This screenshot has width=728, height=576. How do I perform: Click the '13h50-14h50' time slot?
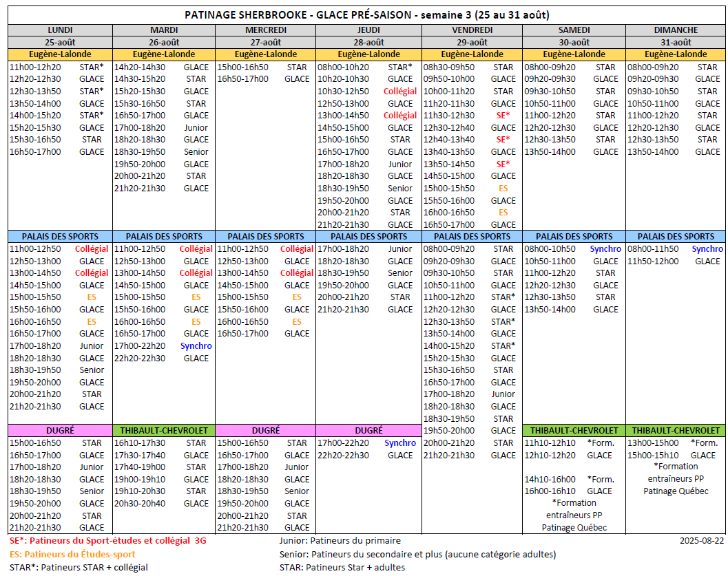(449, 164)
